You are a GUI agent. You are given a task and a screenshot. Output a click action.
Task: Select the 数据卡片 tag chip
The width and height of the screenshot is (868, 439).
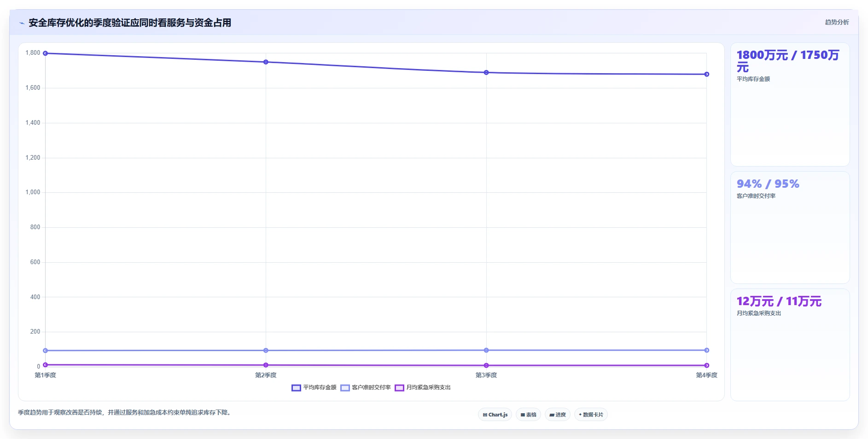tap(591, 415)
